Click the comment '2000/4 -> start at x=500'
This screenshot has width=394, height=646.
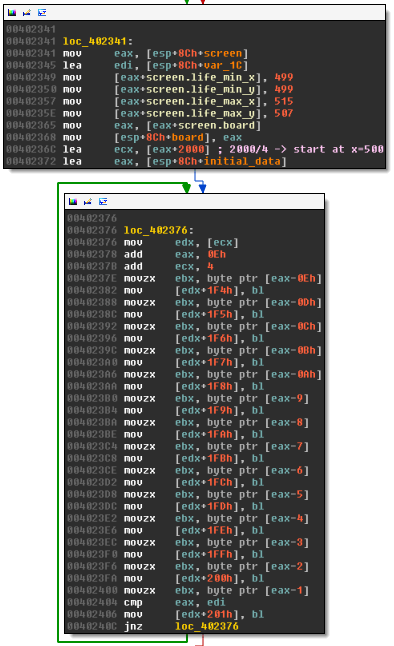(306, 149)
